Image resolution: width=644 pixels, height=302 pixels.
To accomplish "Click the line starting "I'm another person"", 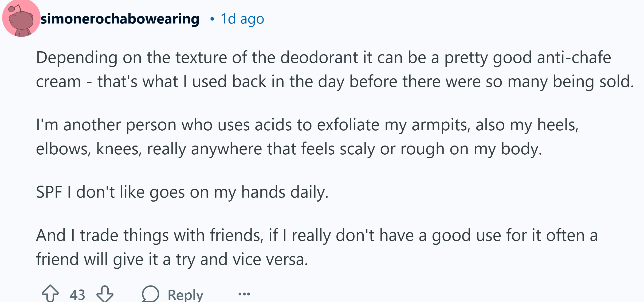I will (x=307, y=125).
